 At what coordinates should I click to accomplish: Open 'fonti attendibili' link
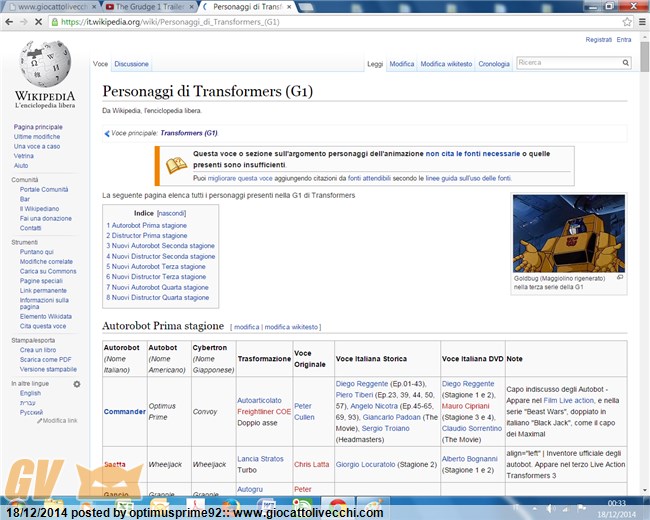pos(369,178)
